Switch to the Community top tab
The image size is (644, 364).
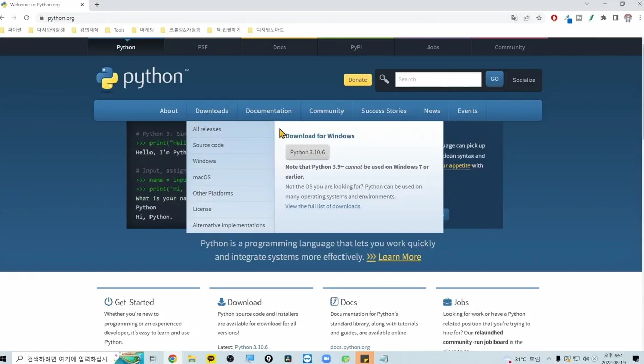point(510,47)
